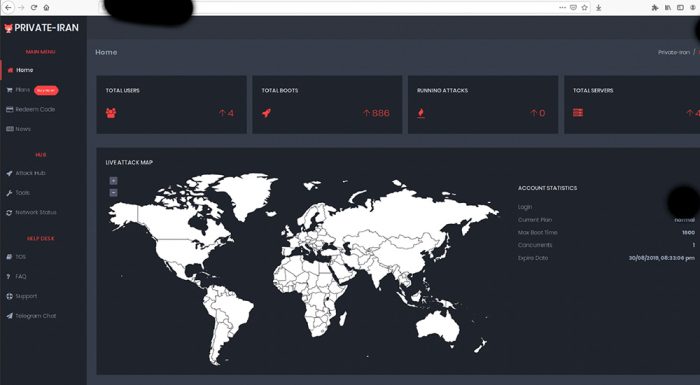The image size is (700, 385).
Task: Click the Private-Iran breadcrumb link
Action: pos(674,52)
